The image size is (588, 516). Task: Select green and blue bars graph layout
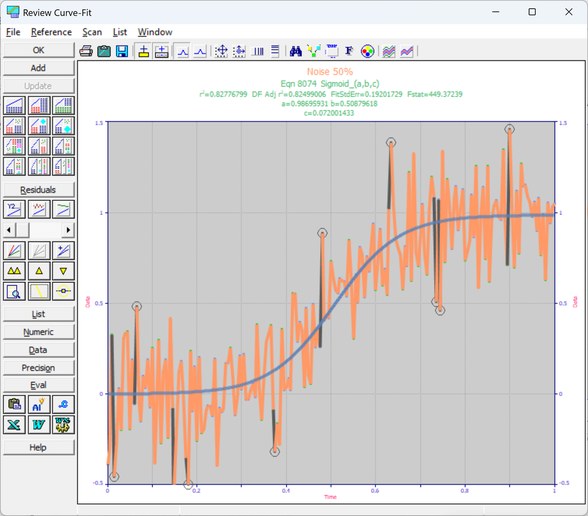[63, 105]
